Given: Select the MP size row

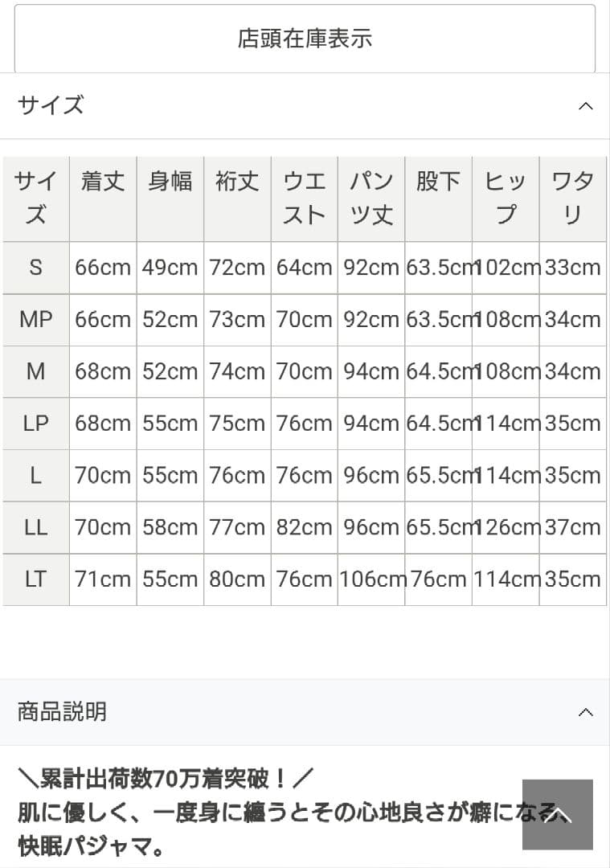Looking at the screenshot, I should [35, 319].
